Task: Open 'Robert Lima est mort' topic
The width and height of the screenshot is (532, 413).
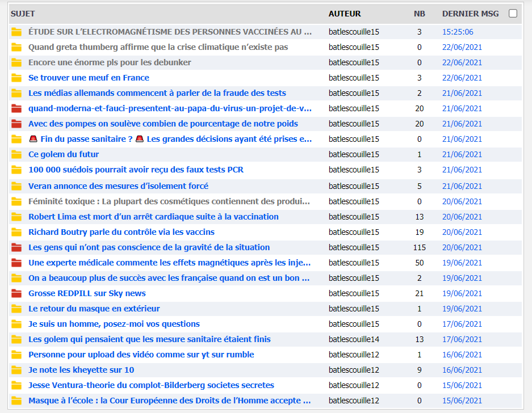Action: 153,217
